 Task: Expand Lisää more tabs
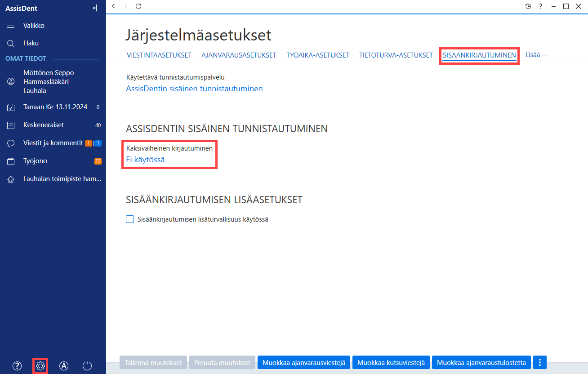pyautogui.click(x=537, y=55)
